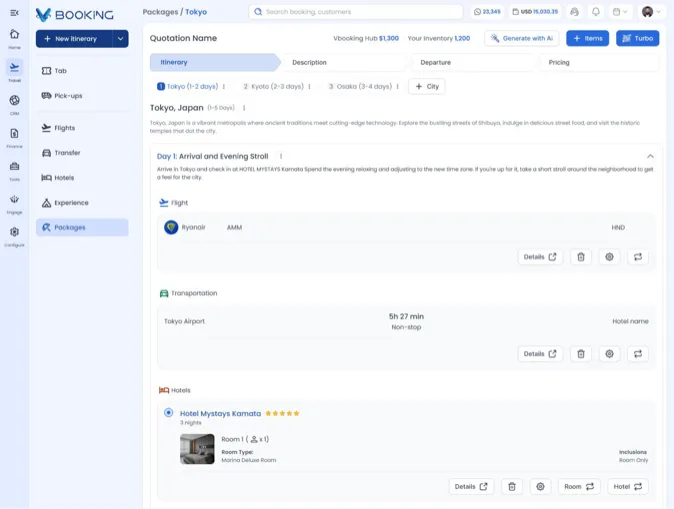The width and height of the screenshot is (674, 509).
Task: Click the VBooking logo
Action: (x=75, y=15)
